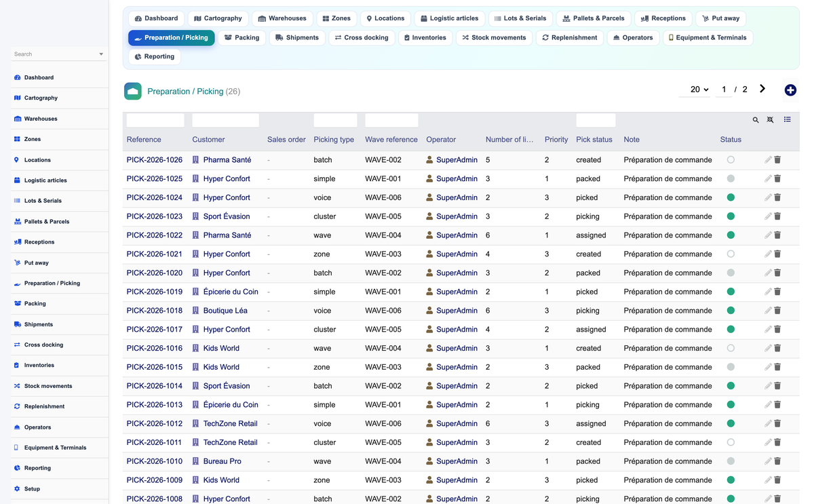Click the clear search filters icon
This screenshot has width=814, height=504.
coord(770,120)
